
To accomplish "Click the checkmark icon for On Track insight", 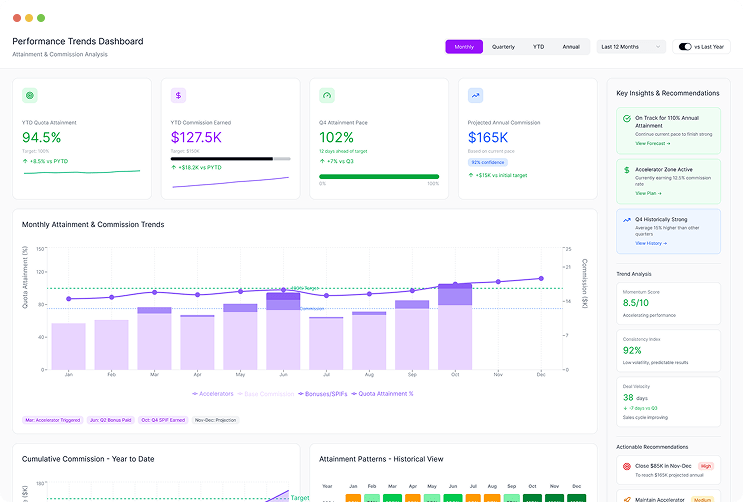I will 626,118.
